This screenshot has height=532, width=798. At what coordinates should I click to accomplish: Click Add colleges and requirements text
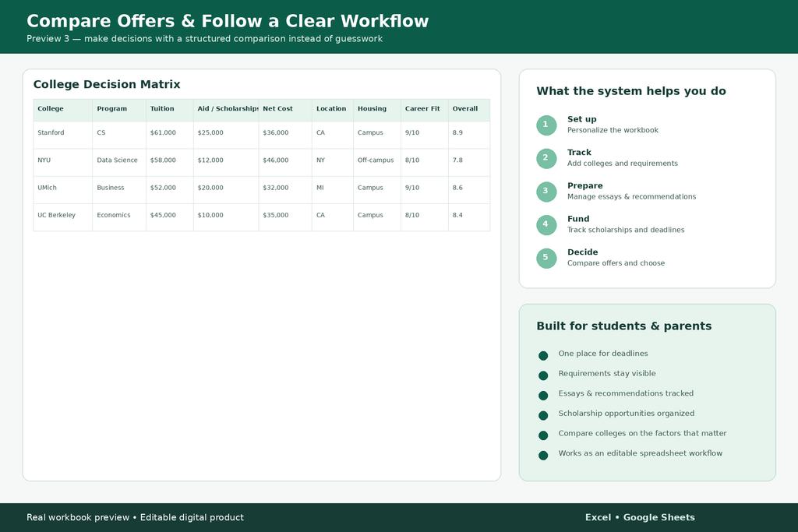623,164
